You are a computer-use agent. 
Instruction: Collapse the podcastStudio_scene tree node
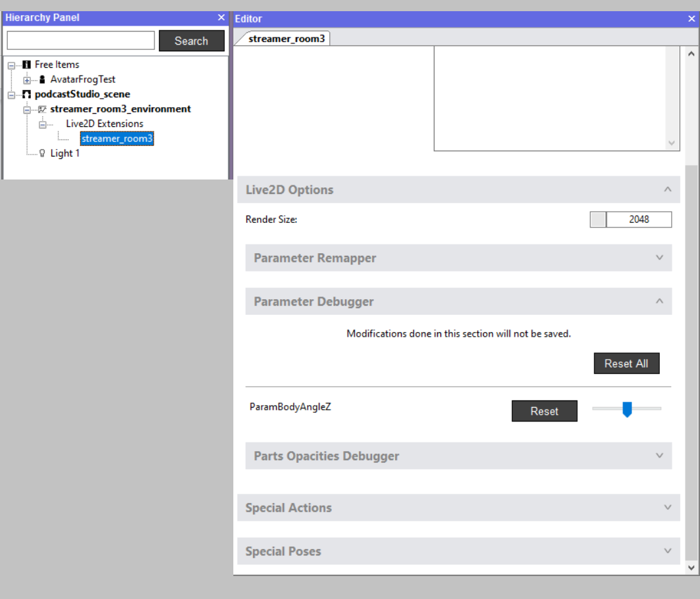(12, 95)
